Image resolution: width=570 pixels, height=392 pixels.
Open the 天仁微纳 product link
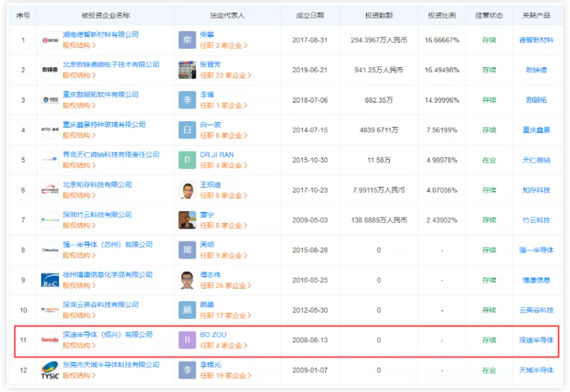tap(536, 160)
